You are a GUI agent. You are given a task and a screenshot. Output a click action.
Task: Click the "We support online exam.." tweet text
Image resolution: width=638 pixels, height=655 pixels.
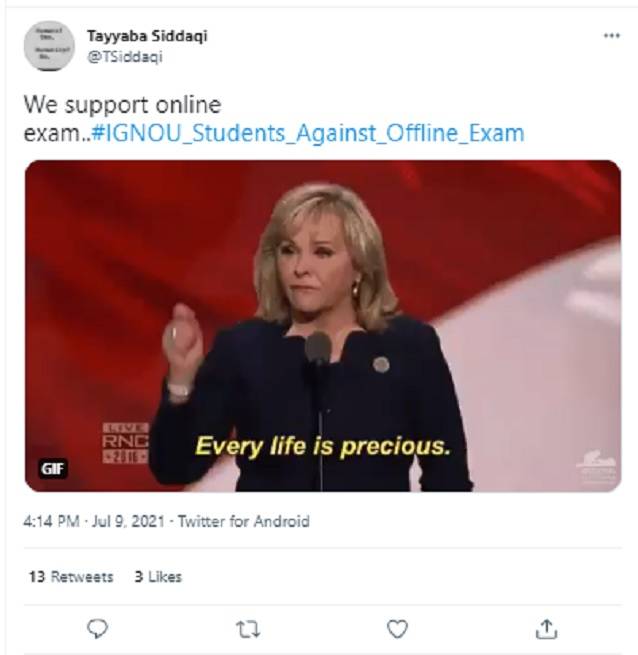[120, 104]
